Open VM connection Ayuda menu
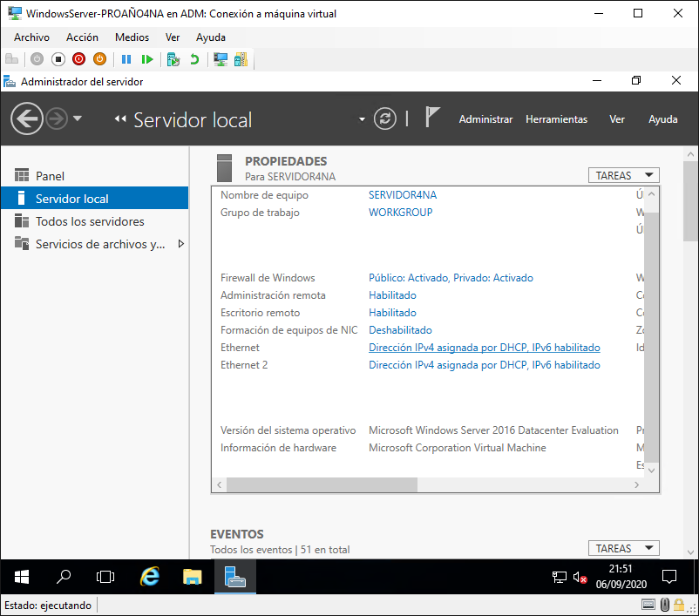Screen dimensions: 699x616 (211, 37)
